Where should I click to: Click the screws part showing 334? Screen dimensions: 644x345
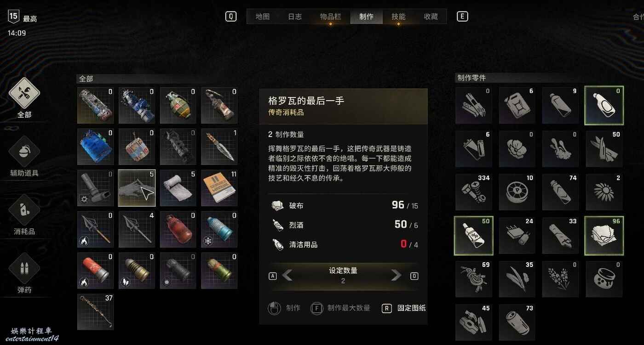pos(474,192)
